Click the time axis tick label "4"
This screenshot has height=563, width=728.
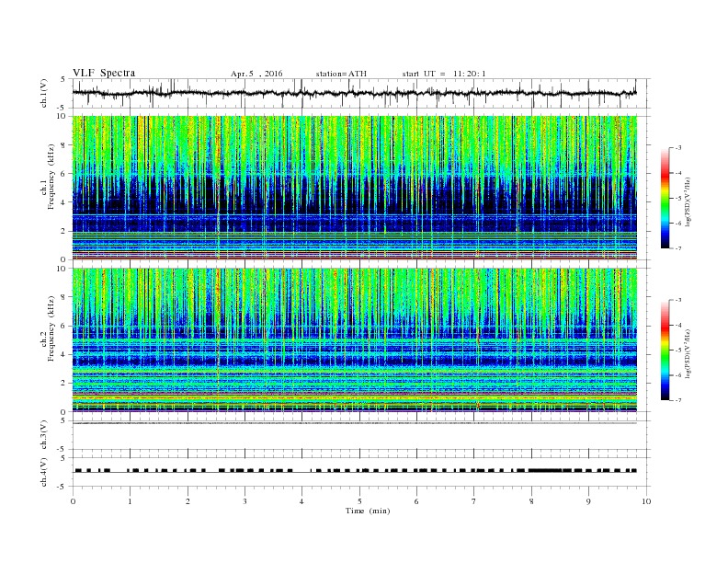tap(301, 501)
